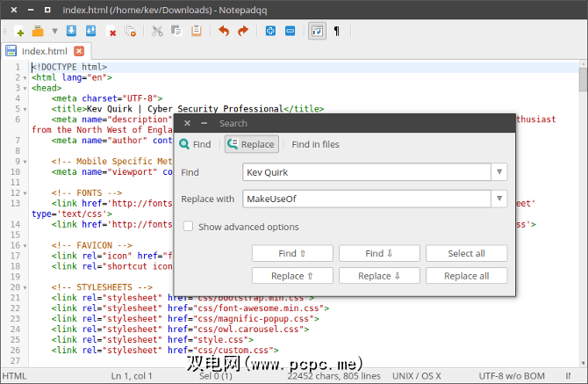This screenshot has width=588, height=384.
Task: Open the recent files dropdown arrow
Action: click(x=54, y=32)
